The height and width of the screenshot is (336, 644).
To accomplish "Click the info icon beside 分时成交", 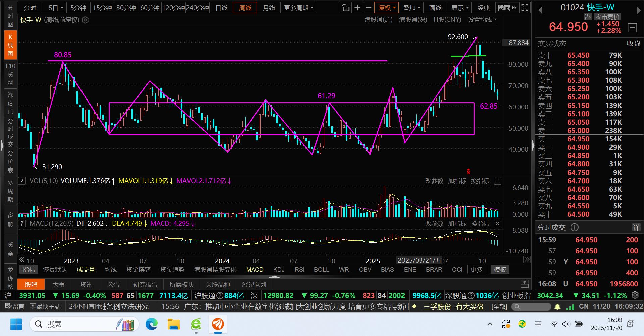I will click(x=575, y=228).
